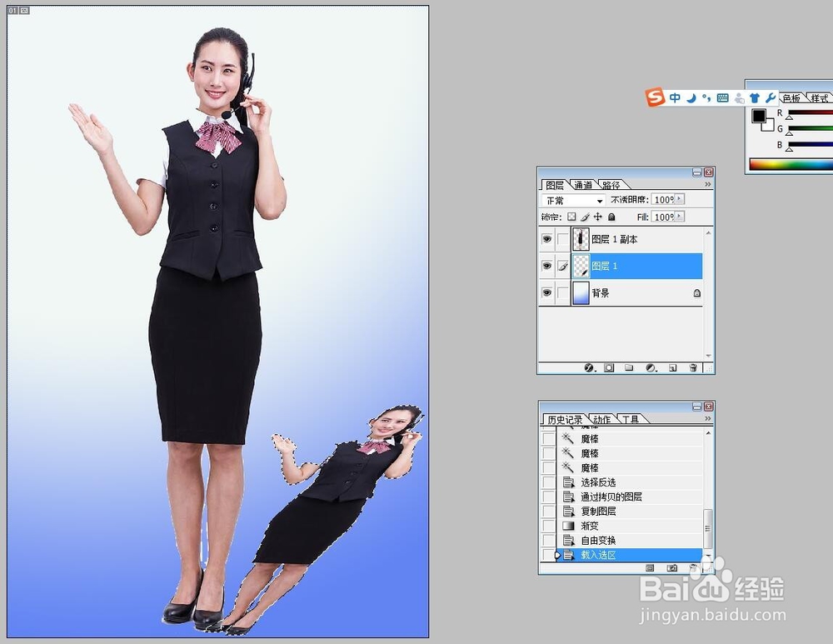Click the R channel slider handle
Viewport: 833px width, 644px height.
[790, 117]
